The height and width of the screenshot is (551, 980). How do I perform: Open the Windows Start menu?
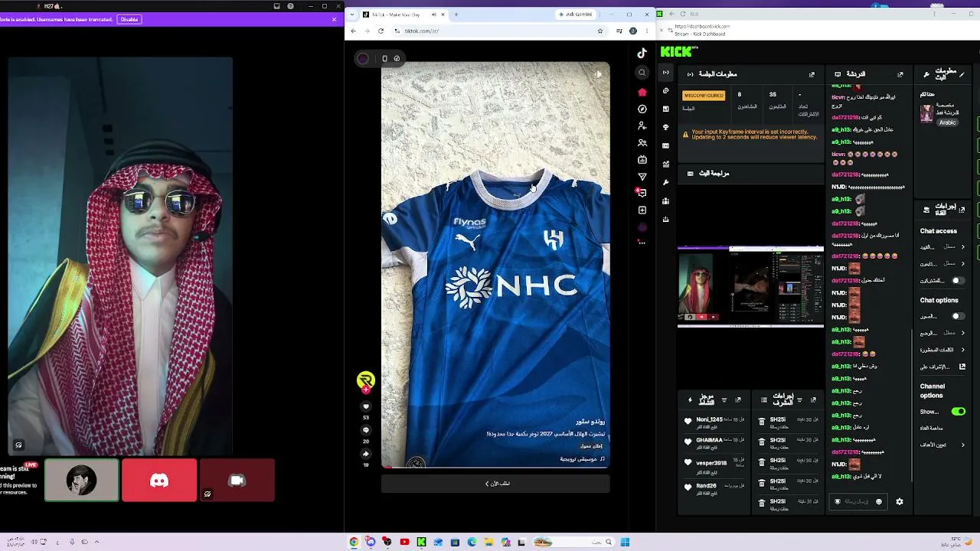625,542
